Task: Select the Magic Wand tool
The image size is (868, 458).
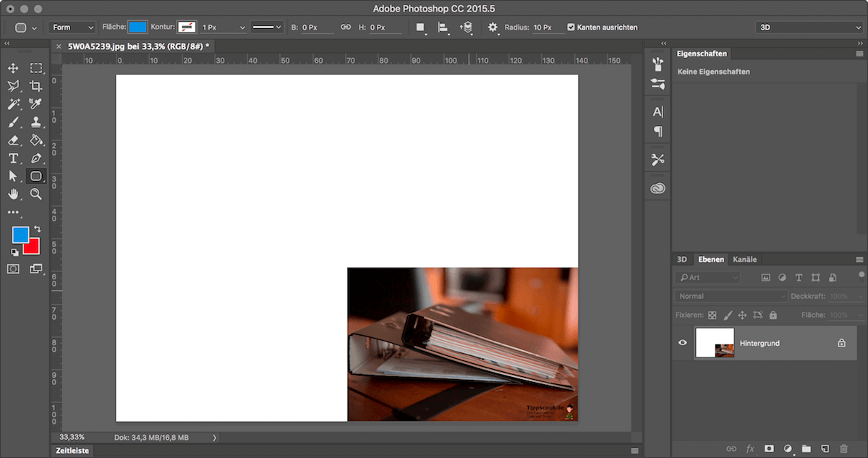Action: click(x=13, y=104)
